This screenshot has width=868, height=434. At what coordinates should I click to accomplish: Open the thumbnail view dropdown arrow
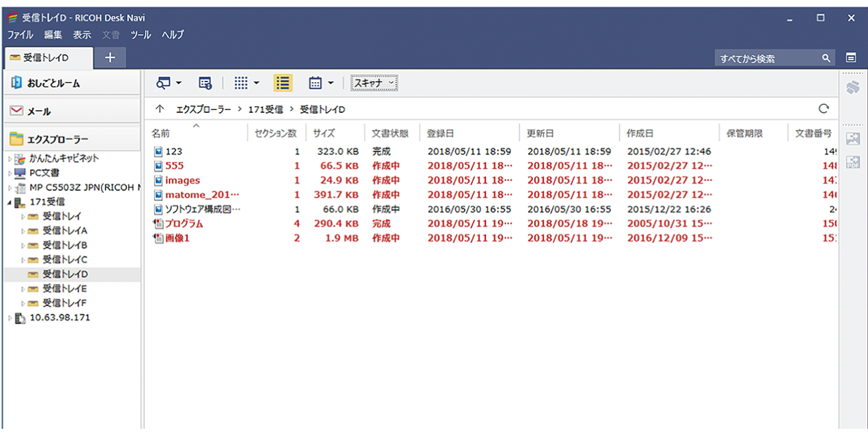pyautogui.click(x=256, y=83)
